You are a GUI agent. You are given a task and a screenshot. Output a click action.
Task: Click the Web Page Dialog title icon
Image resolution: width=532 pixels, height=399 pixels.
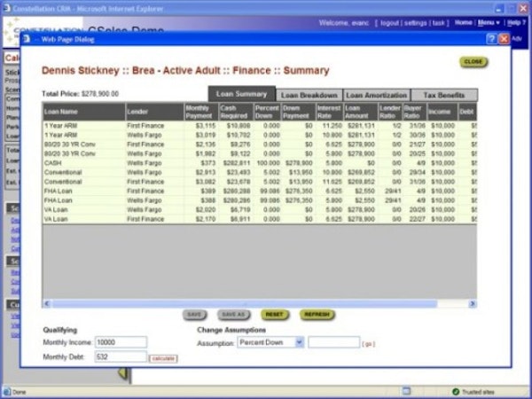pyautogui.click(x=27, y=39)
